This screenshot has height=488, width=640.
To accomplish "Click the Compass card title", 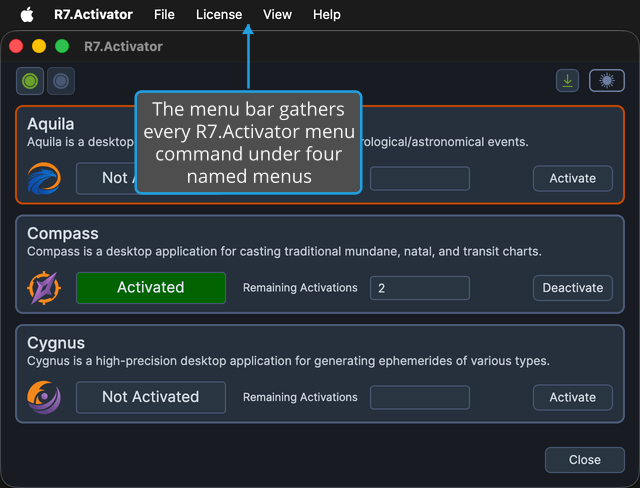I will (63, 233).
